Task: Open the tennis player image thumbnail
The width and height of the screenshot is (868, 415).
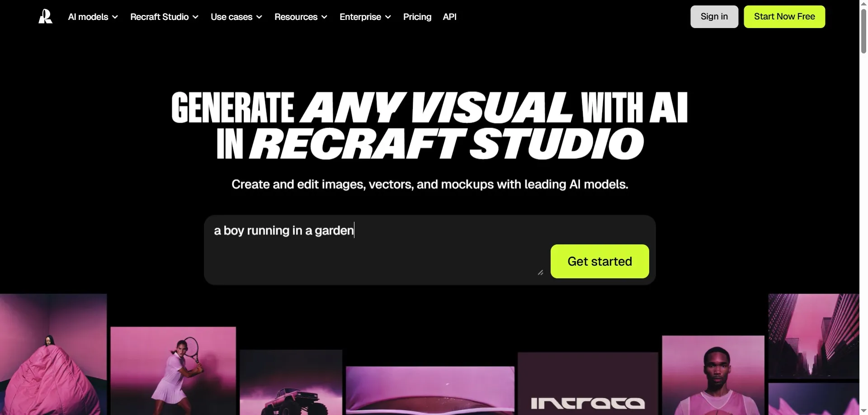Action: coord(173,371)
